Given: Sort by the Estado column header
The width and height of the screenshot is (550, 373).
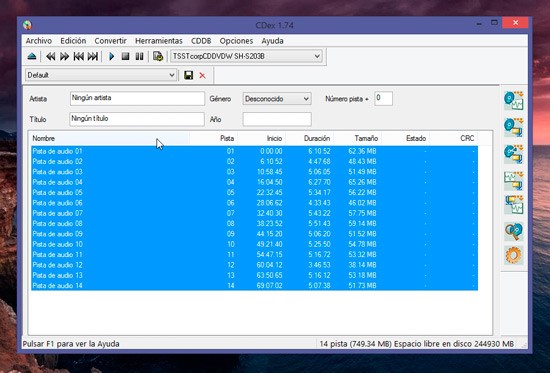Looking at the screenshot, I should click(406, 138).
